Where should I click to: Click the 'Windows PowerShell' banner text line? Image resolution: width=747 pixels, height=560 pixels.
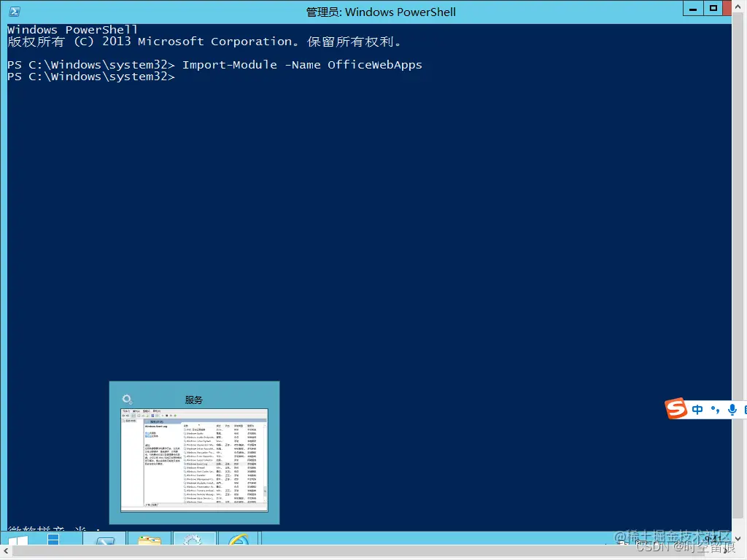[72, 29]
